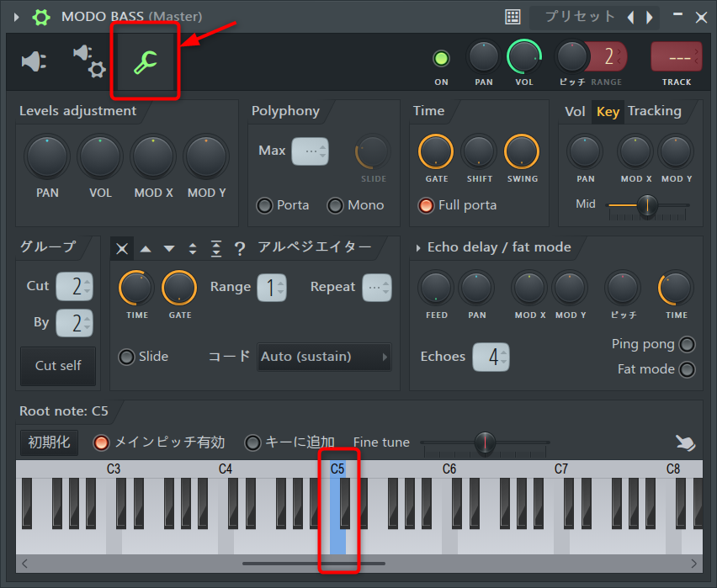Expand the Echo delay / fat mode menu
Image resolution: width=717 pixels, height=588 pixels.
click(x=418, y=247)
